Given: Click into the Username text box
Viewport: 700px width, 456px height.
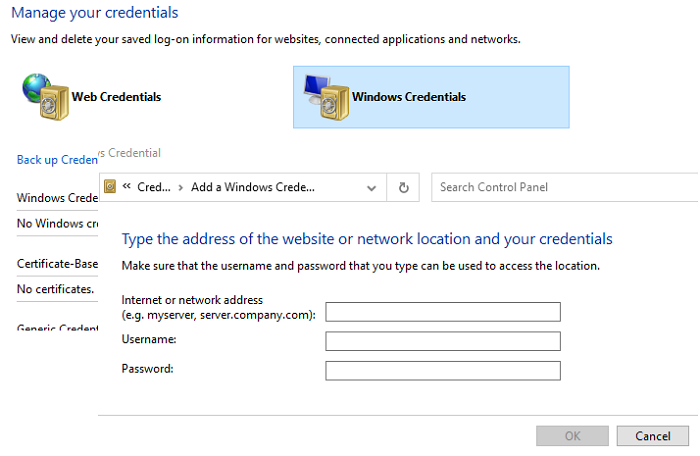Looking at the screenshot, I should [x=443, y=341].
